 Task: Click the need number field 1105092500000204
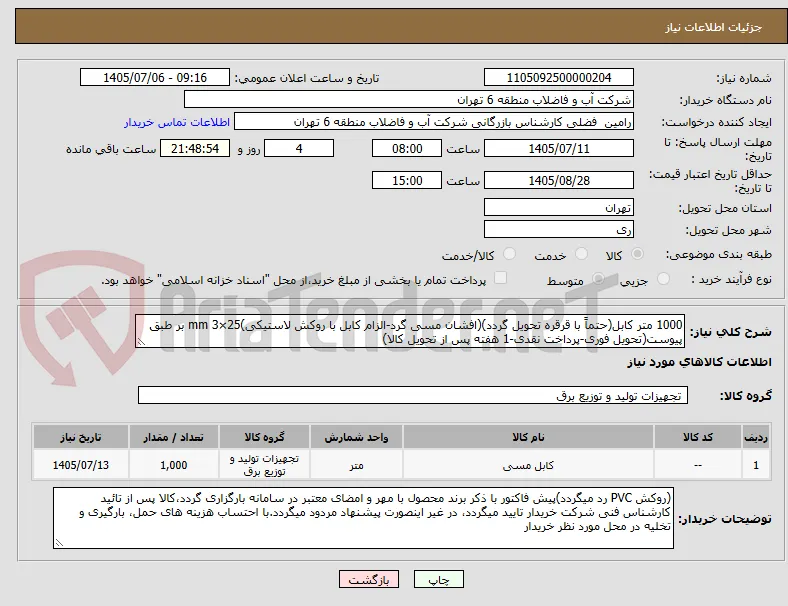(559, 77)
